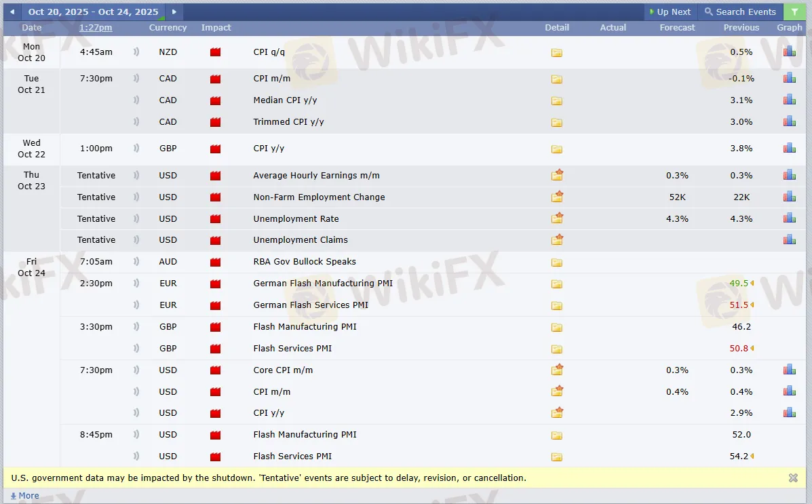Dismiss the shutdown notice banner
This screenshot has width=812, height=504.
(x=793, y=478)
